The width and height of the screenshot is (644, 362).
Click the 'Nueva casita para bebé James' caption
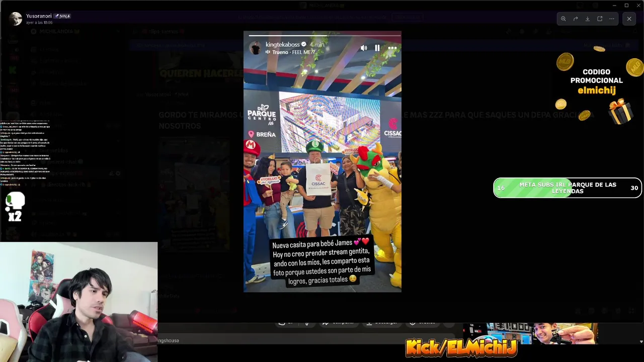click(321, 261)
